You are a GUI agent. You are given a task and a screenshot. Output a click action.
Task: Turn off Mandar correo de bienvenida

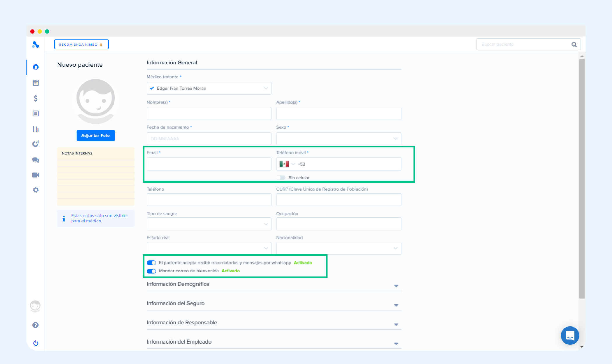[151, 271]
